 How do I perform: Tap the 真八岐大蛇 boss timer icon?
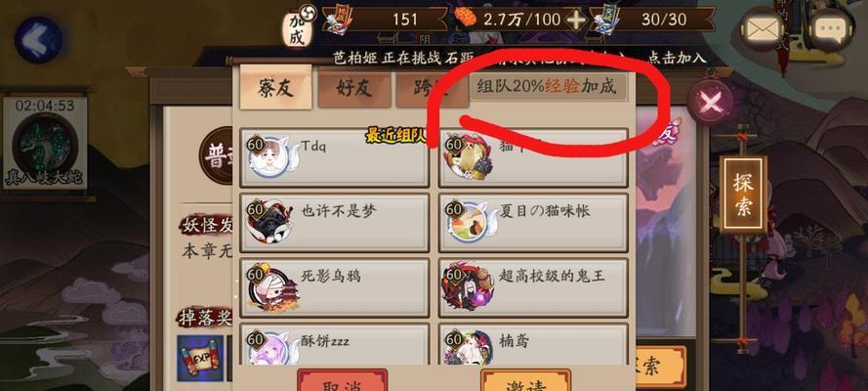pyautogui.click(x=45, y=143)
